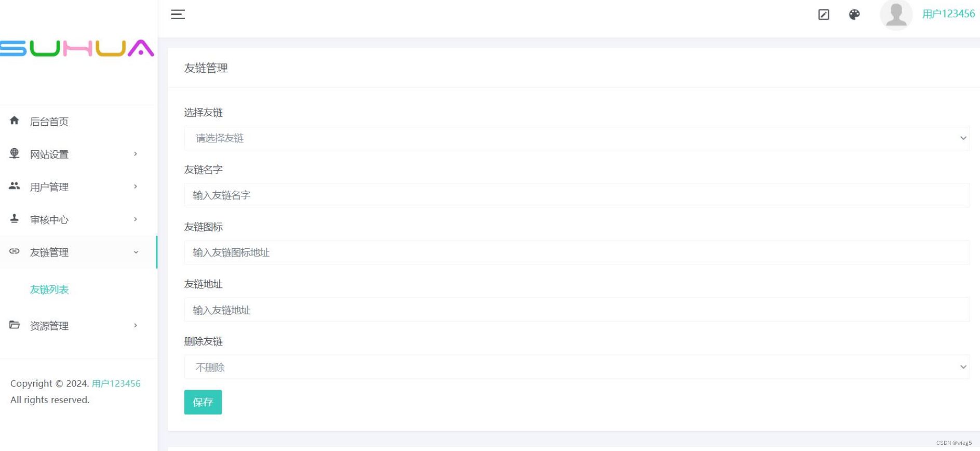Viewport: 980px width, 451px height.
Task: Collapse the 友链管理 menu chevron
Action: (136, 253)
